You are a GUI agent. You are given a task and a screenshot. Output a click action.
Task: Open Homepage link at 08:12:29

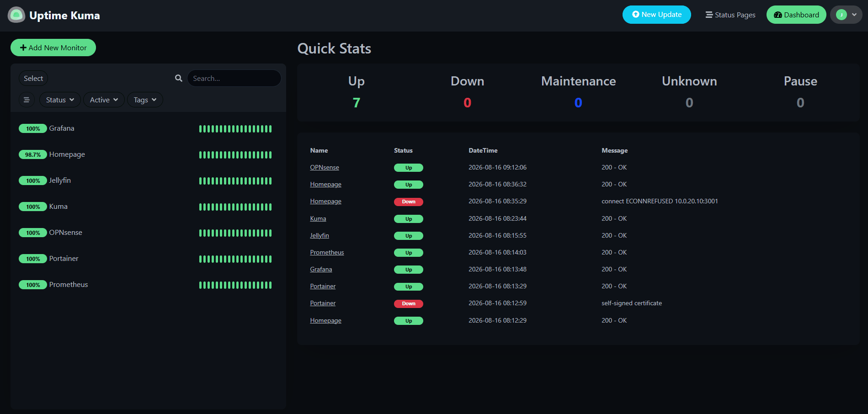pos(325,320)
